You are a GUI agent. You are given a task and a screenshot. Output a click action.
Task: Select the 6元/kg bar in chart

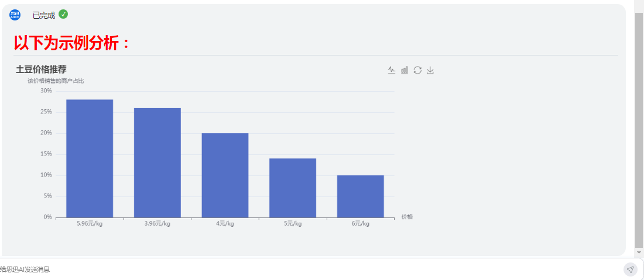click(x=361, y=196)
